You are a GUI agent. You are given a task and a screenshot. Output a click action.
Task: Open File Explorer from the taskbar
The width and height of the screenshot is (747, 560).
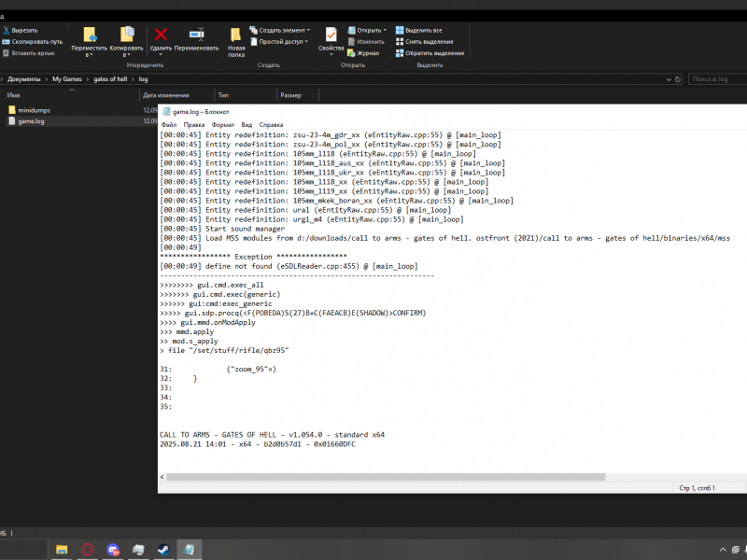point(62,550)
